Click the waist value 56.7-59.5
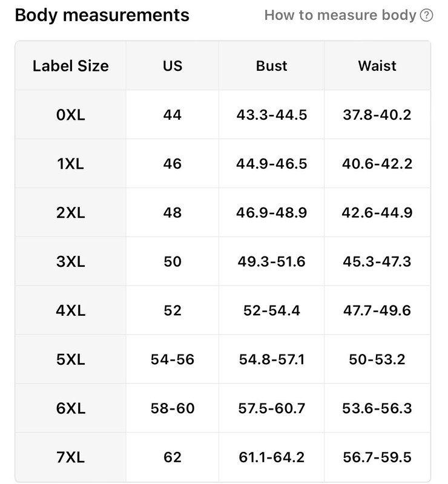This screenshot has width=448, height=484. [377, 457]
